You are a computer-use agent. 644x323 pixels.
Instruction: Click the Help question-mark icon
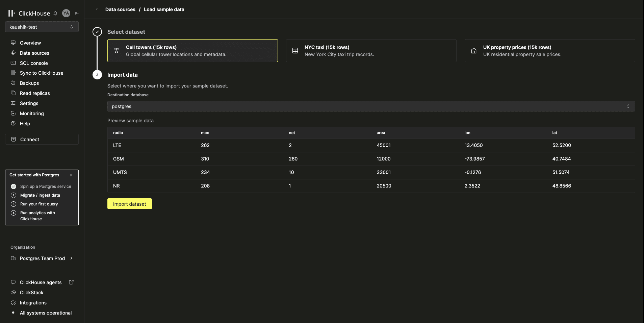[x=13, y=124]
